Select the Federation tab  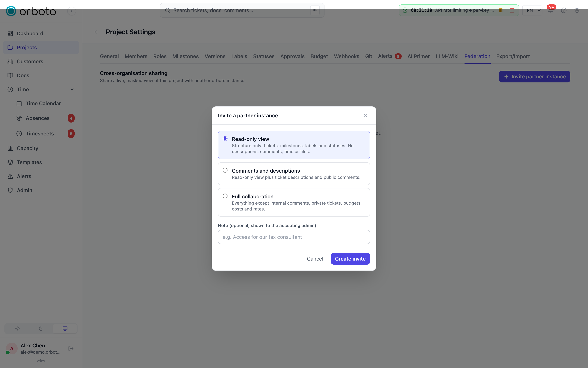pyautogui.click(x=477, y=56)
